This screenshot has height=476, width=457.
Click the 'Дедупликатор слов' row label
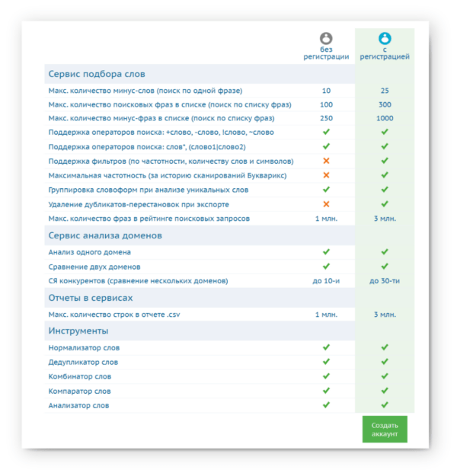(x=83, y=363)
